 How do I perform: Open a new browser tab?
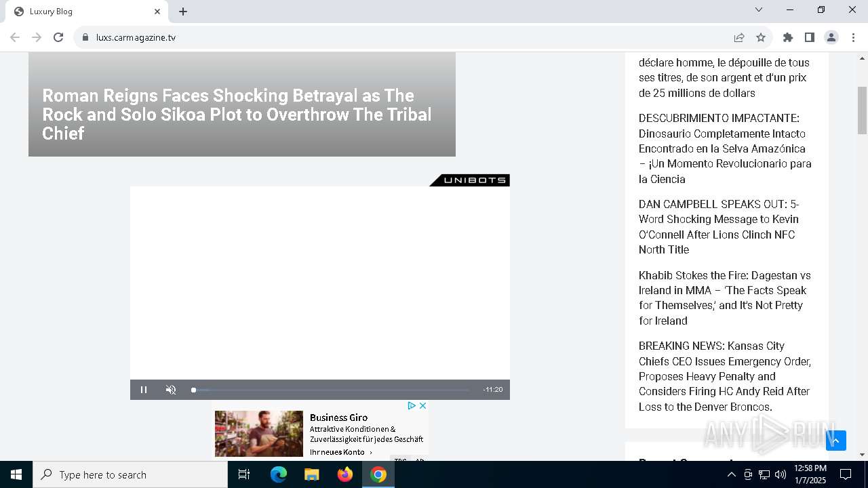tap(183, 12)
